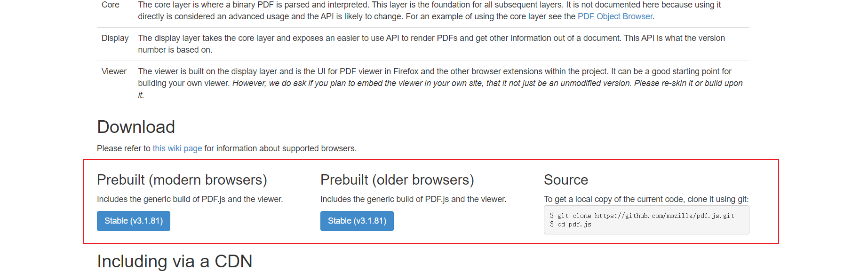Click the Prebuilt (older browsers) heading

397,180
